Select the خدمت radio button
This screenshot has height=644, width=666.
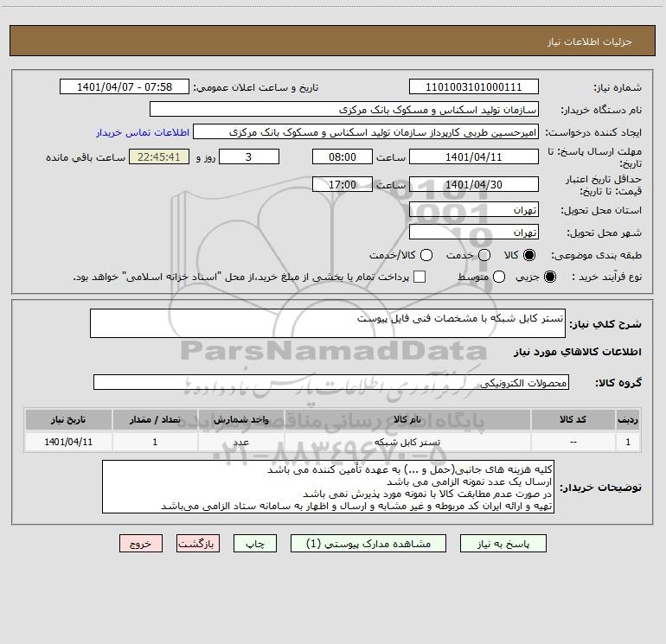point(484,255)
